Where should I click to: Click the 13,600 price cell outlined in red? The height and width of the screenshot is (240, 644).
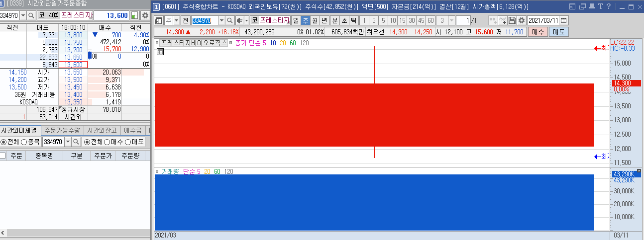coord(73,65)
